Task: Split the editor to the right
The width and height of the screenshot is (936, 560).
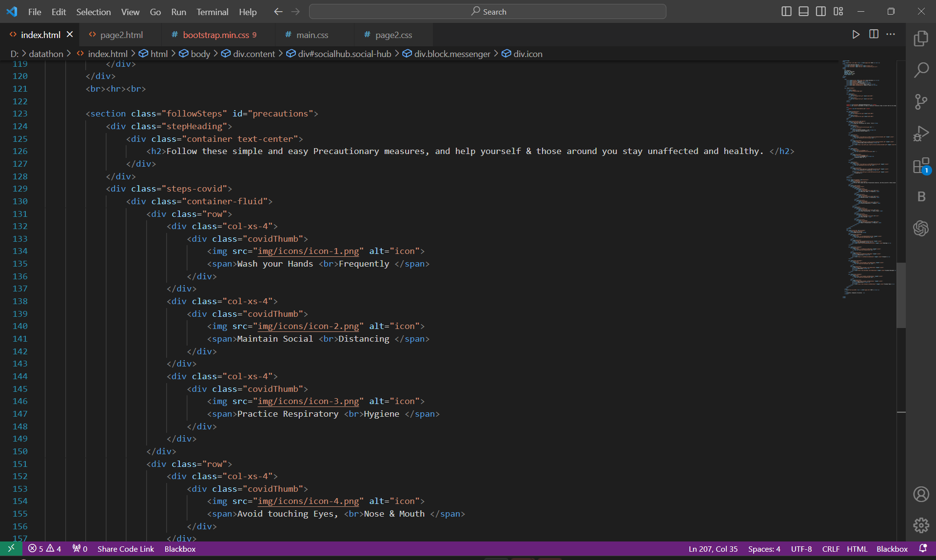Action: [x=874, y=34]
